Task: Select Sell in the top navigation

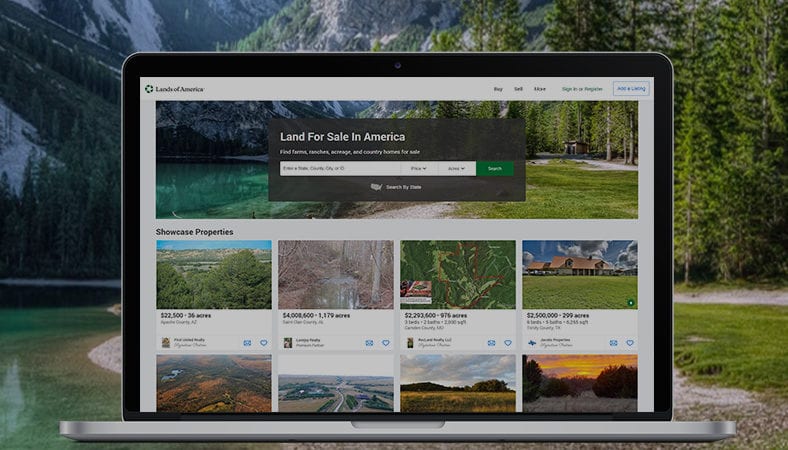Action: coord(518,89)
